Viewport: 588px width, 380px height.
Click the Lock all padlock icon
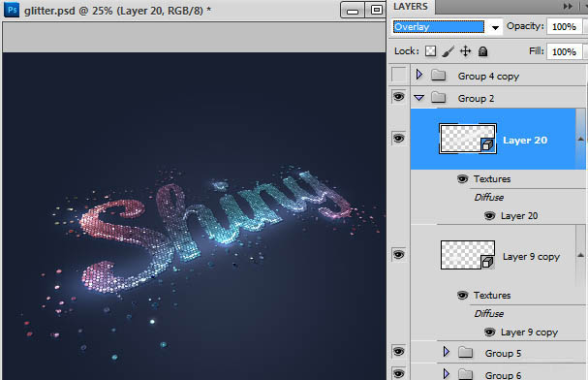click(483, 51)
